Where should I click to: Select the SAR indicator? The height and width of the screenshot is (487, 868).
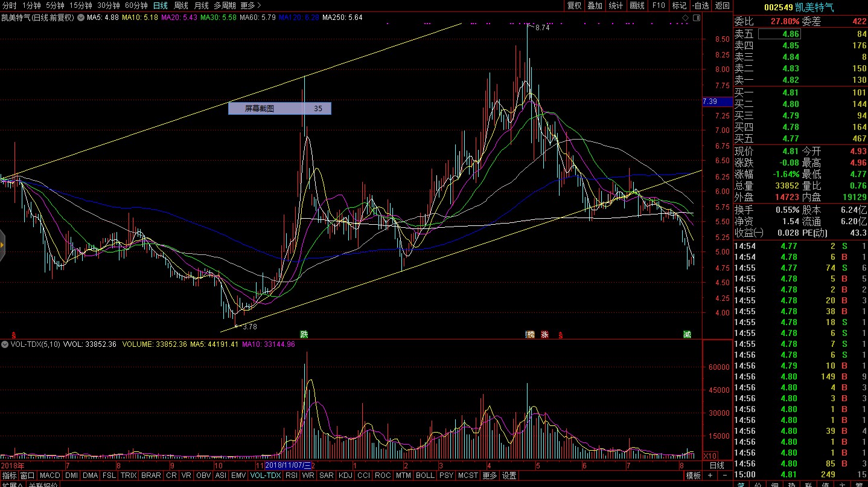pyautogui.click(x=326, y=476)
